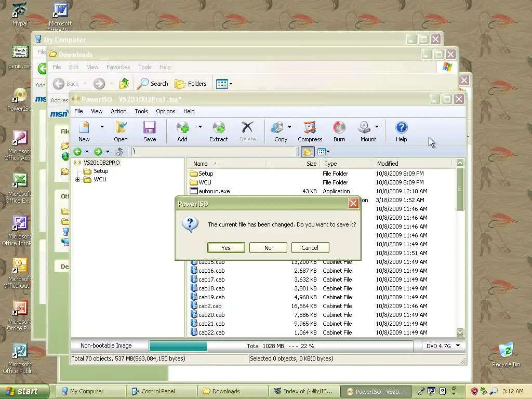Click the up-one-level icon in PowerISO navigation bar

119,152
